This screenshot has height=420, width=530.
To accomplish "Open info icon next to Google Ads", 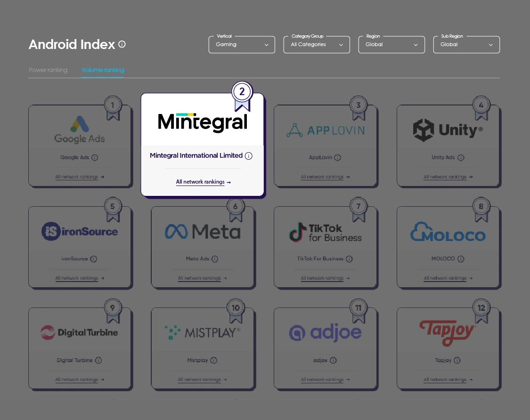I will click(x=95, y=157).
